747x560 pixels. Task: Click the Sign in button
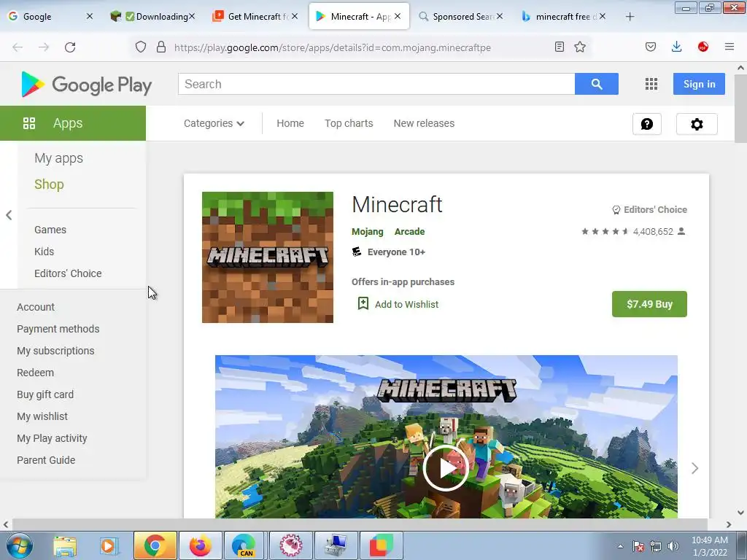tap(699, 84)
